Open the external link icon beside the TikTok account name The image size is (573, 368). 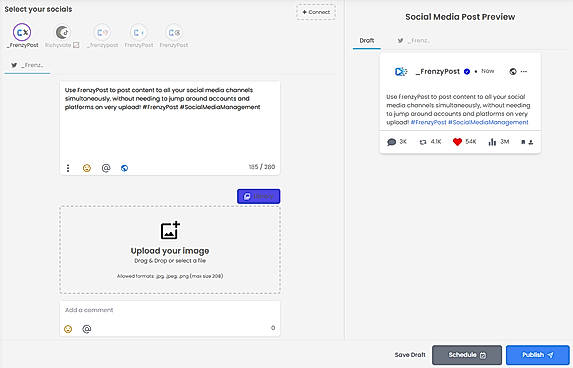pyautogui.click(x=76, y=45)
